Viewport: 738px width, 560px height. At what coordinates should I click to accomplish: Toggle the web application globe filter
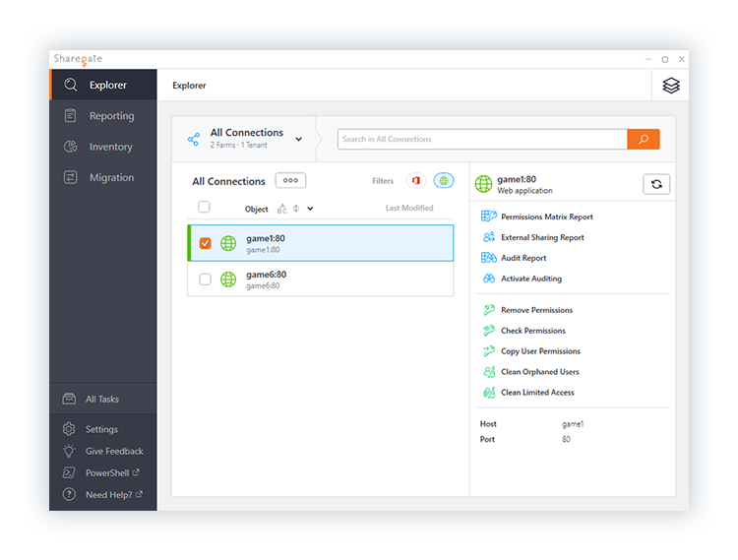click(444, 181)
